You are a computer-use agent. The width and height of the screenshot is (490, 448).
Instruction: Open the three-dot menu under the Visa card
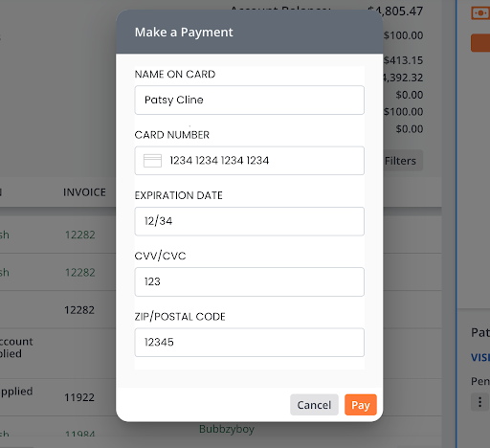click(x=480, y=402)
